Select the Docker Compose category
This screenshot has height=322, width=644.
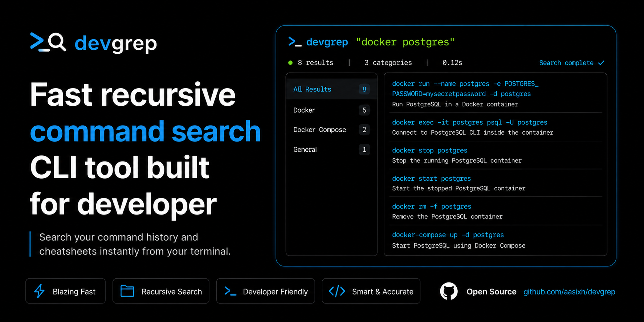pyautogui.click(x=331, y=130)
